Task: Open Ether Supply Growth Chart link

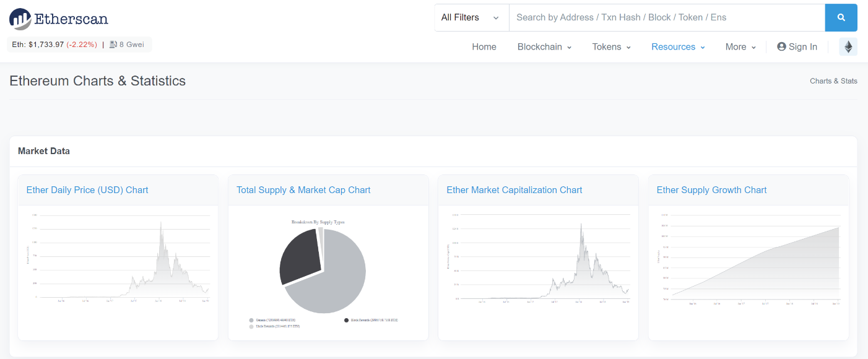Action: (x=711, y=190)
